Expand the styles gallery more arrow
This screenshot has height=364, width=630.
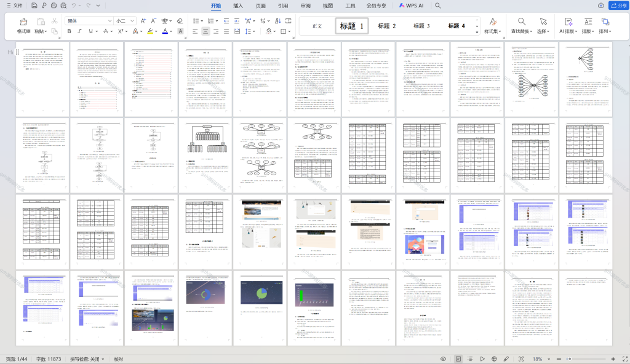[477, 31]
